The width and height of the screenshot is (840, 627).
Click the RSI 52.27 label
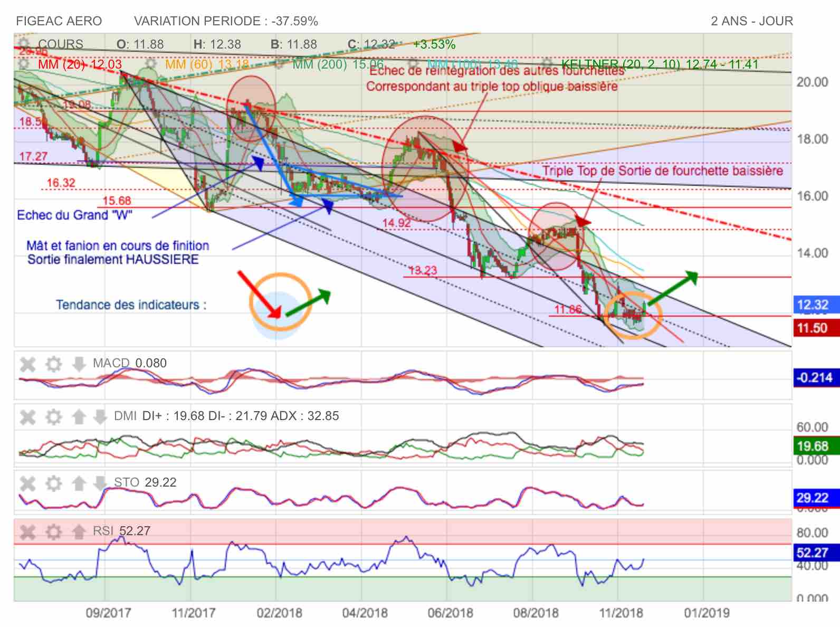pos(121,530)
